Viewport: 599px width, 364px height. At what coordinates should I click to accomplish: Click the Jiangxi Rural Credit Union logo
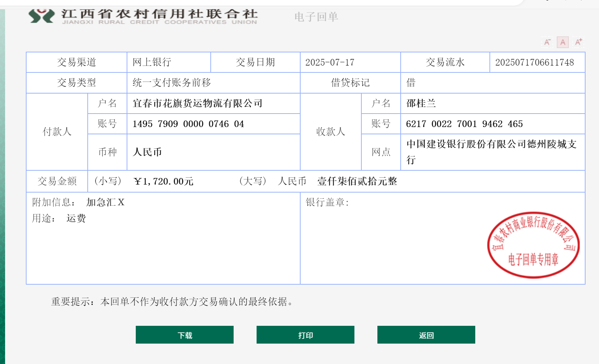tap(143, 16)
